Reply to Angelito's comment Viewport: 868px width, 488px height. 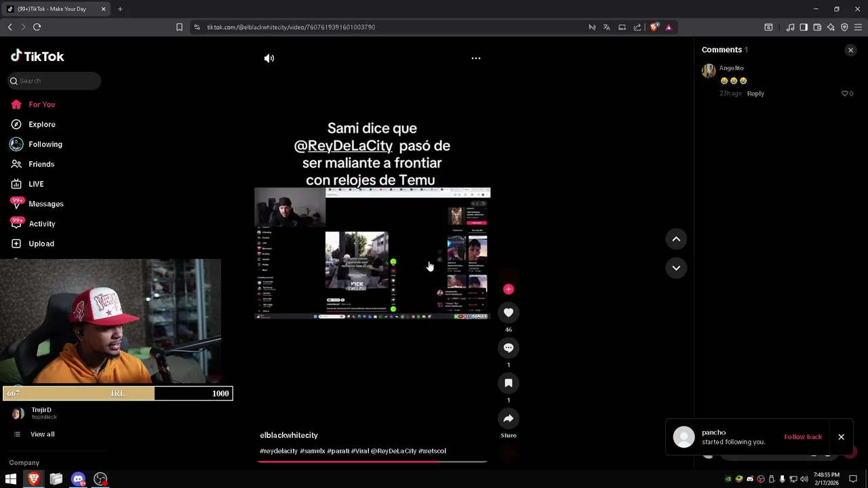click(x=755, y=94)
